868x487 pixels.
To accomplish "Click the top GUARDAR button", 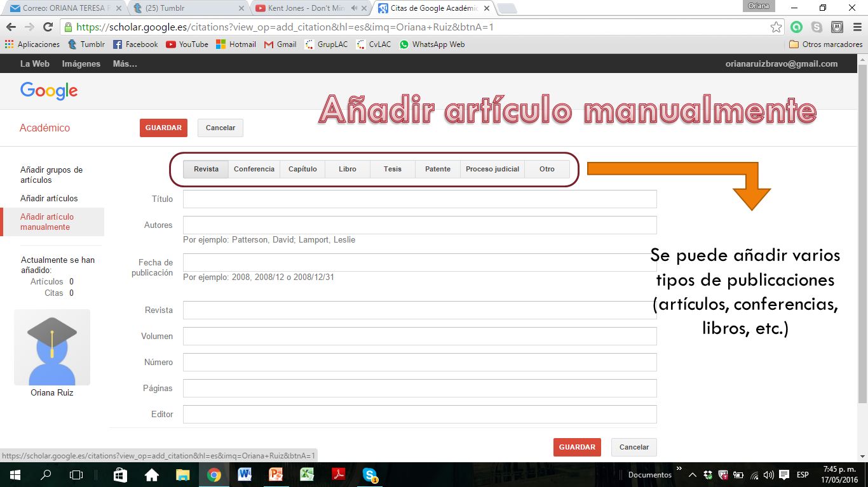I will click(163, 128).
